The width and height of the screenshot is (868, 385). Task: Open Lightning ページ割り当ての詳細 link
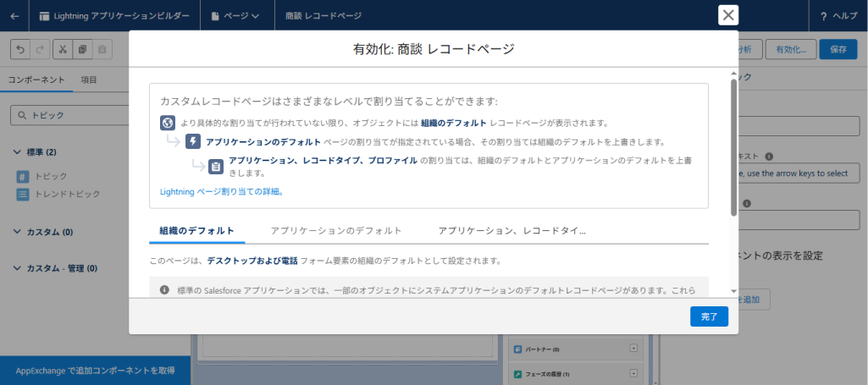(222, 192)
